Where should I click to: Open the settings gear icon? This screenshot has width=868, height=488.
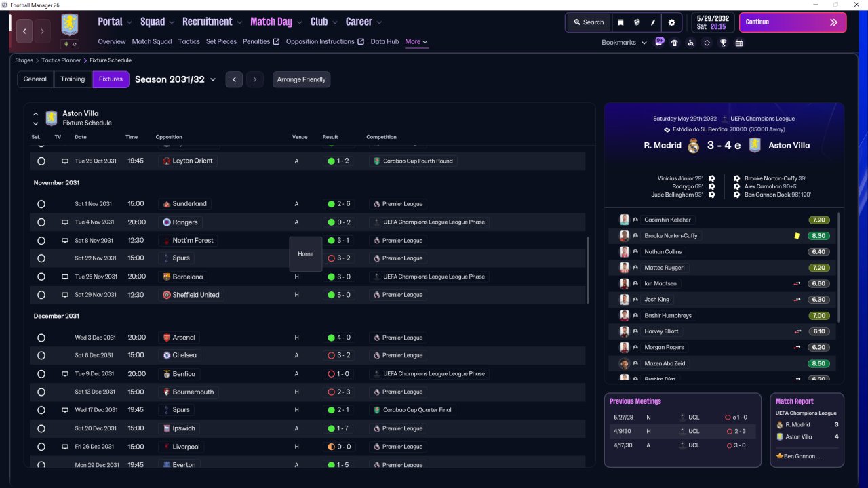pos(671,22)
